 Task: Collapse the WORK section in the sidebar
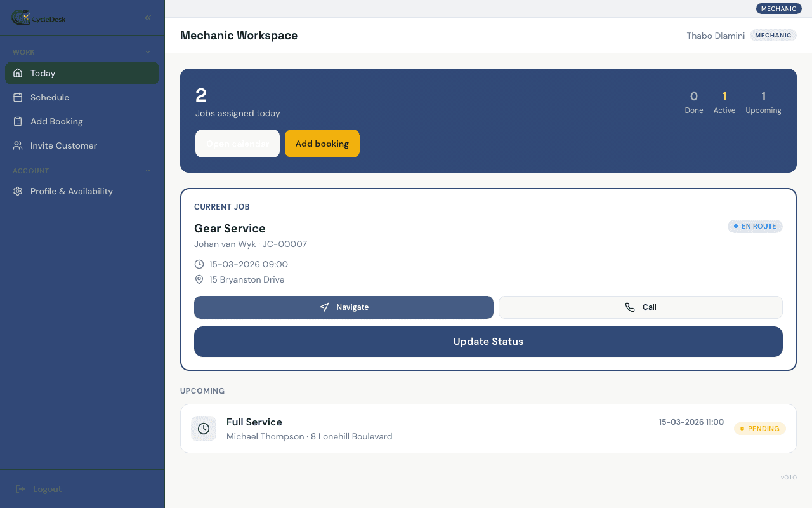147,51
